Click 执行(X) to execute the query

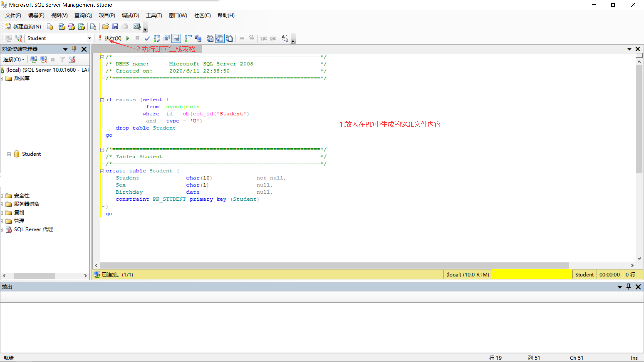click(110, 38)
